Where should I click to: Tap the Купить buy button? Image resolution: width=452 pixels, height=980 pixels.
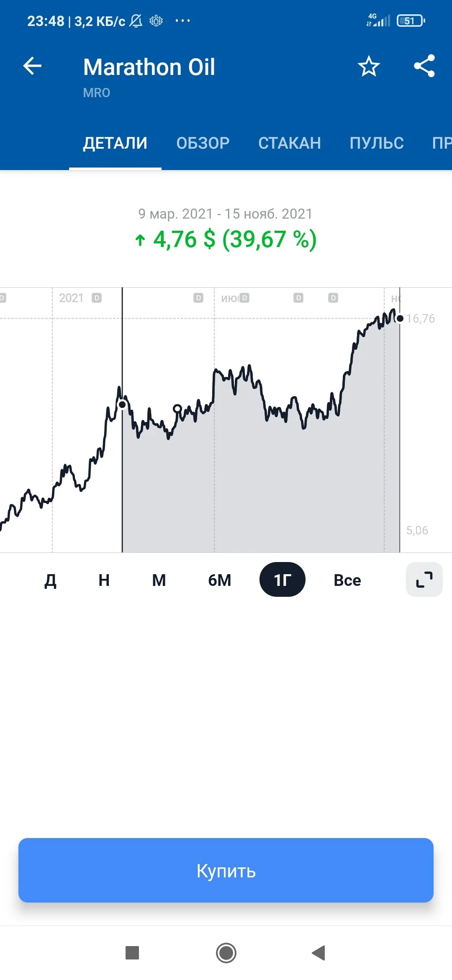pos(226,870)
